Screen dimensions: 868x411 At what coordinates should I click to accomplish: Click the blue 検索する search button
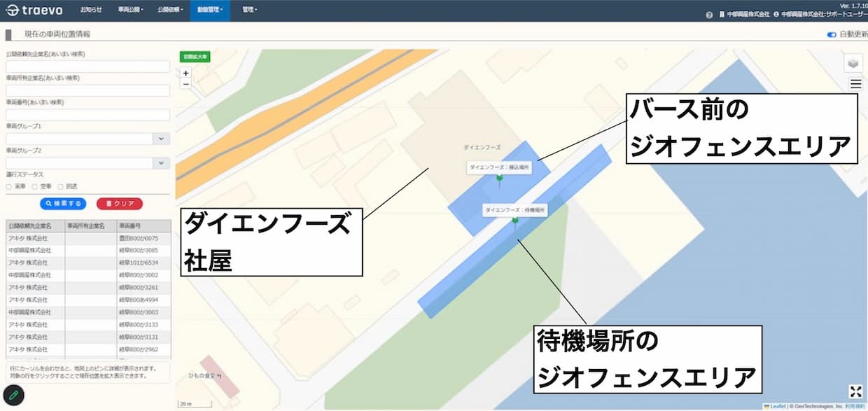(x=63, y=204)
